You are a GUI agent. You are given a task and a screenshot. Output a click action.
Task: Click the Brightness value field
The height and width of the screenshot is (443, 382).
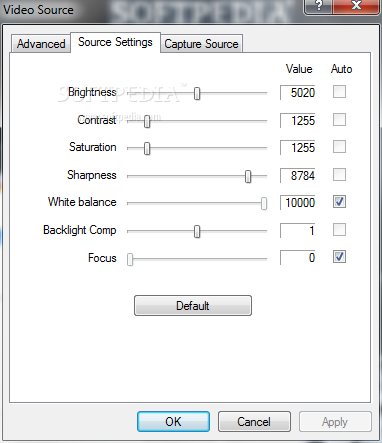298,92
